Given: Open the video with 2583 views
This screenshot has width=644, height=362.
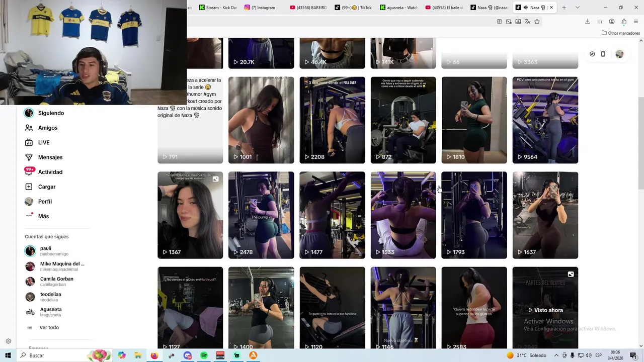Looking at the screenshot, I should coord(474,308).
